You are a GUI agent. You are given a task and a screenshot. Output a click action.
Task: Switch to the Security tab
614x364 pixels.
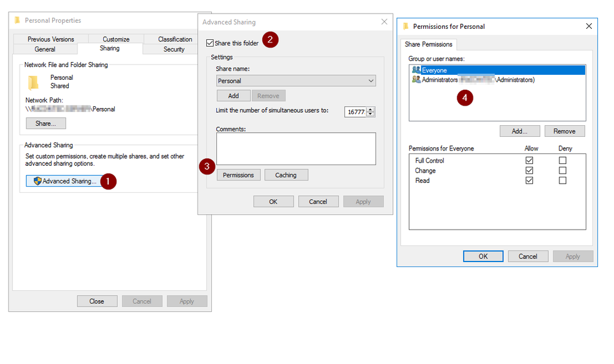174,49
